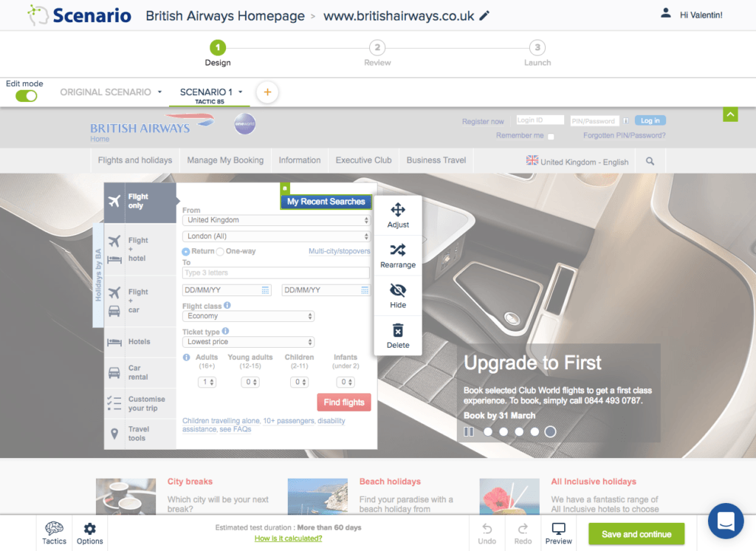Click the oneworld logo badge
The height and width of the screenshot is (551, 756).
tap(244, 124)
